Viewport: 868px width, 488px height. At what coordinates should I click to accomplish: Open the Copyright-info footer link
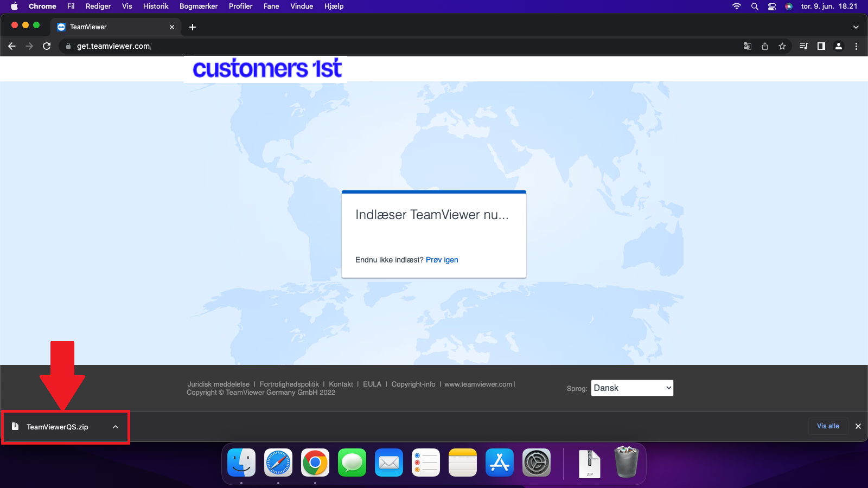tap(413, 384)
